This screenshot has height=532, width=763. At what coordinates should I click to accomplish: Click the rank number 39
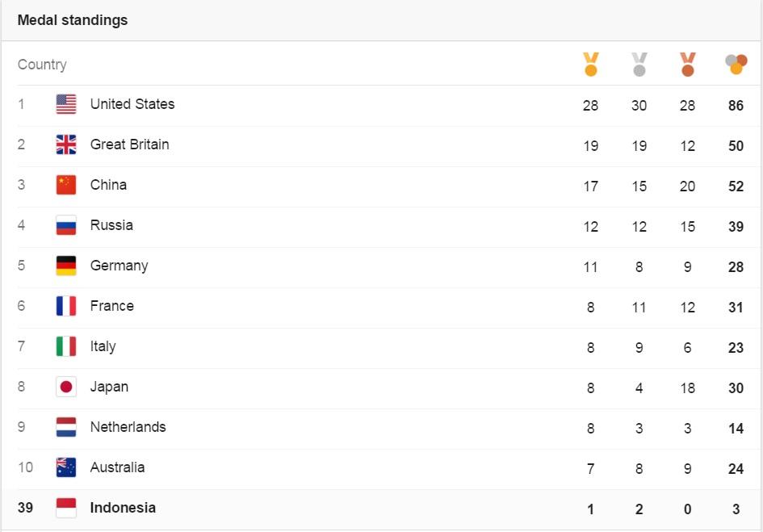pos(25,508)
